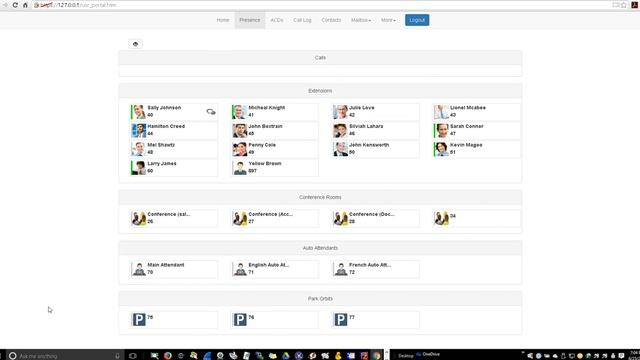Click the Park Orbits section header
Image resolution: width=640 pixels, height=360 pixels.
[x=320, y=298]
